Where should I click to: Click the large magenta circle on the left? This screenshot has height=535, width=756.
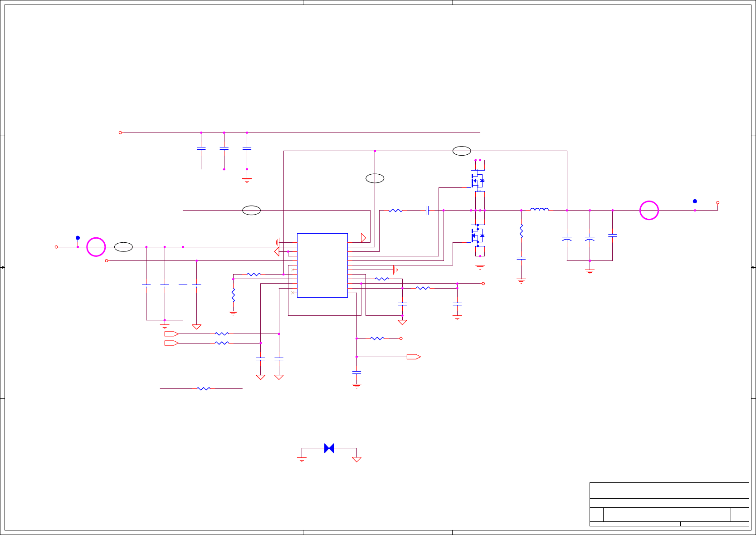(x=96, y=247)
